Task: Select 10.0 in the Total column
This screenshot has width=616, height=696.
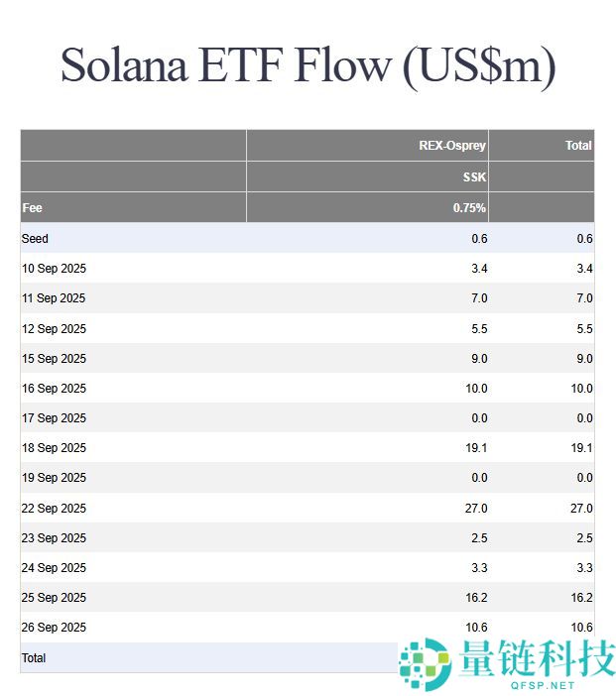Action: tap(581, 389)
